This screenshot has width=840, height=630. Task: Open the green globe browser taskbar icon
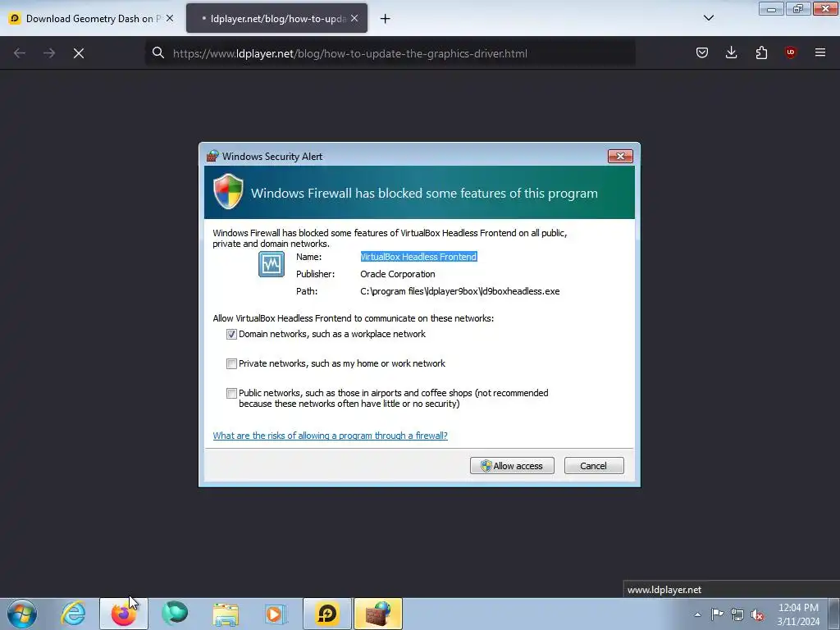coord(175,614)
